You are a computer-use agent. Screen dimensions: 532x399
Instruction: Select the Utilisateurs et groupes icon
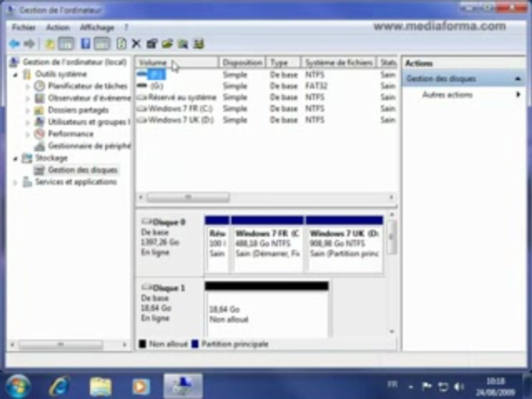(x=39, y=122)
